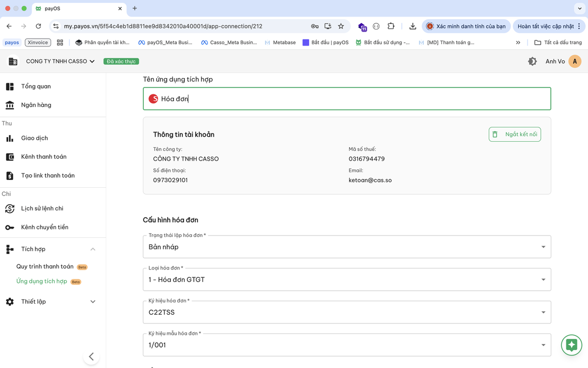Toggle the dark mode theme icon
The width and height of the screenshot is (588, 368).
[x=532, y=61]
